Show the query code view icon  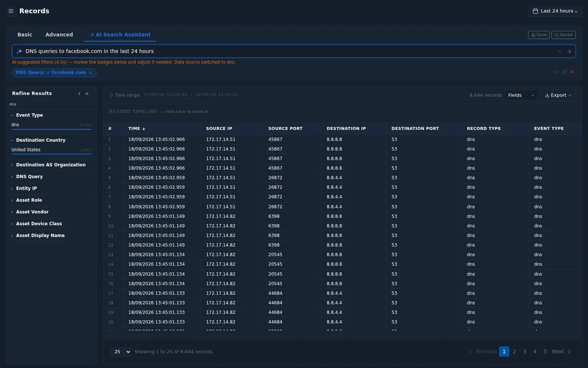(x=557, y=72)
